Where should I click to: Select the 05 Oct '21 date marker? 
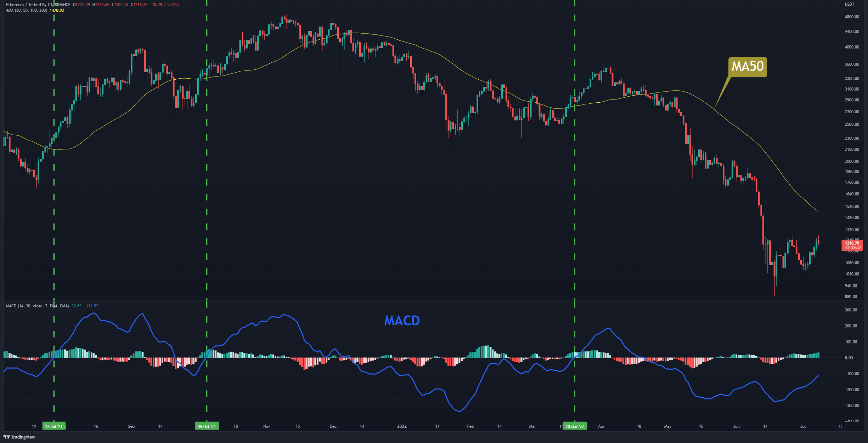coord(207,426)
